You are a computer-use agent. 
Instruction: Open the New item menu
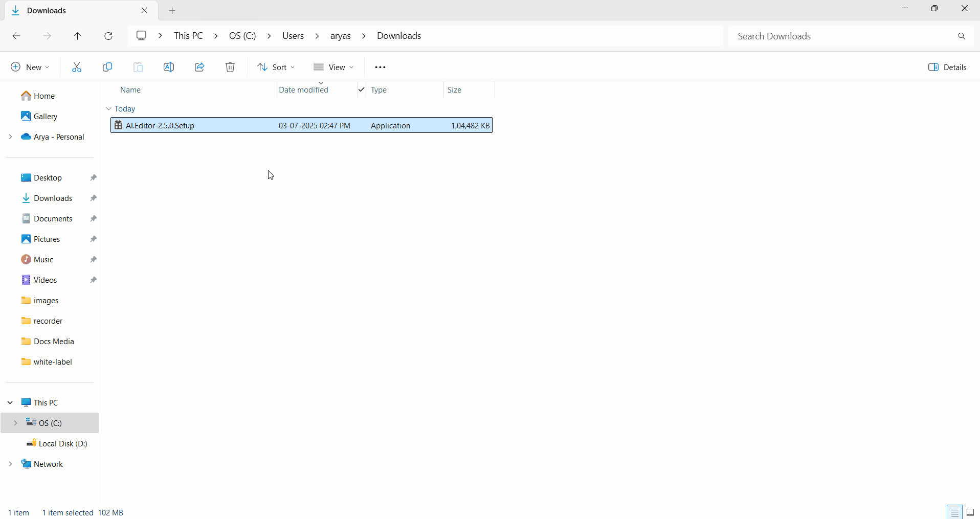pos(30,67)
